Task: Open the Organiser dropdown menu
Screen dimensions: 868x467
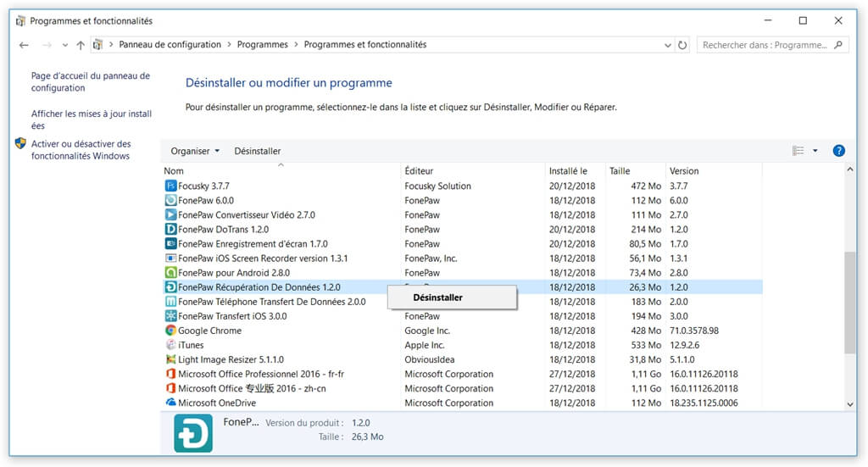Action: (195, 151)
